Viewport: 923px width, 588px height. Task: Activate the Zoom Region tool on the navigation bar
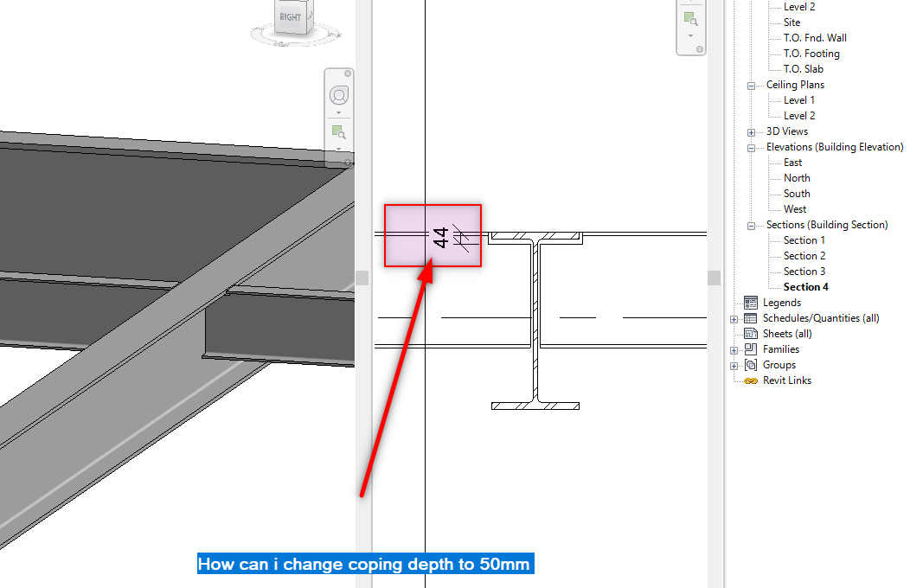338,130
